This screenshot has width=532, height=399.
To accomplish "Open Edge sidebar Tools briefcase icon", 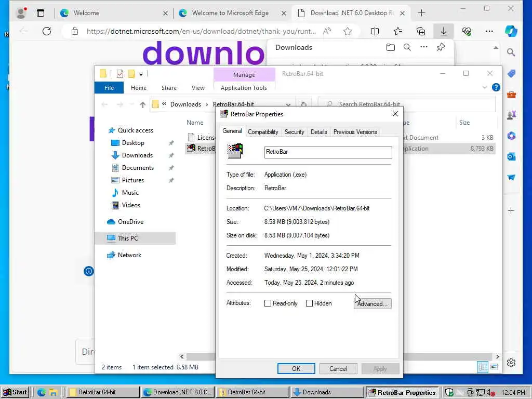I will pyautogui.click(x=511, y=95).
